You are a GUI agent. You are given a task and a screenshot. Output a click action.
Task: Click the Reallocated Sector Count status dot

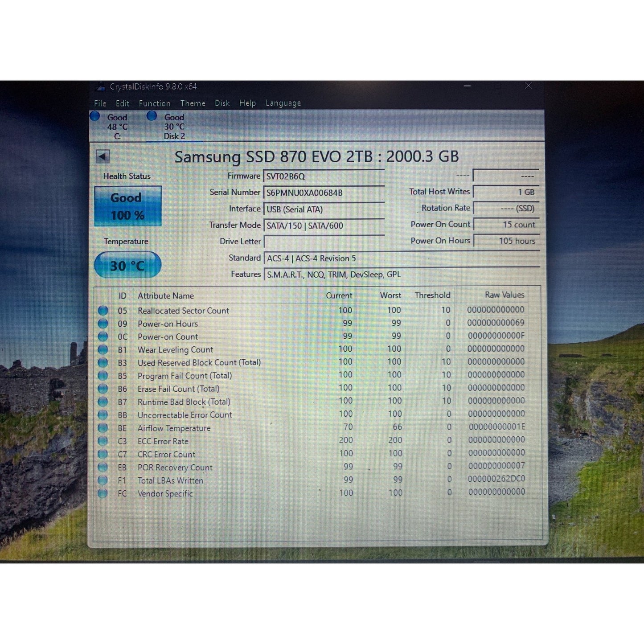point(103,310)
